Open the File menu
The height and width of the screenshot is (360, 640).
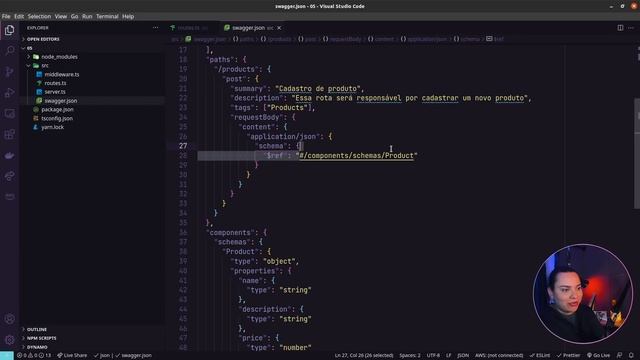[x=6, y=16]
